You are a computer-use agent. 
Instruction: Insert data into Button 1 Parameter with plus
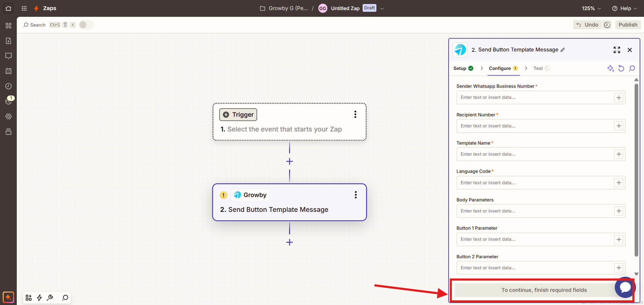click(x=618, y=239)
